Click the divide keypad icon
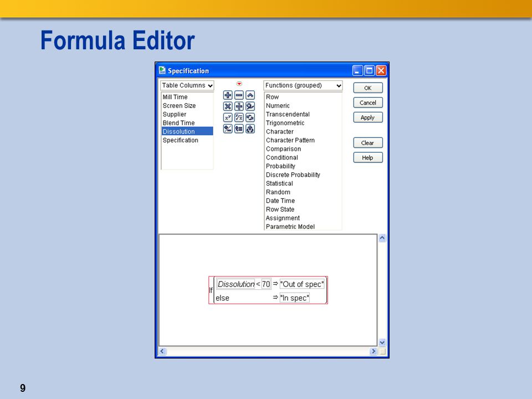This screenshot has height=399, width=532. pos(239,106)
